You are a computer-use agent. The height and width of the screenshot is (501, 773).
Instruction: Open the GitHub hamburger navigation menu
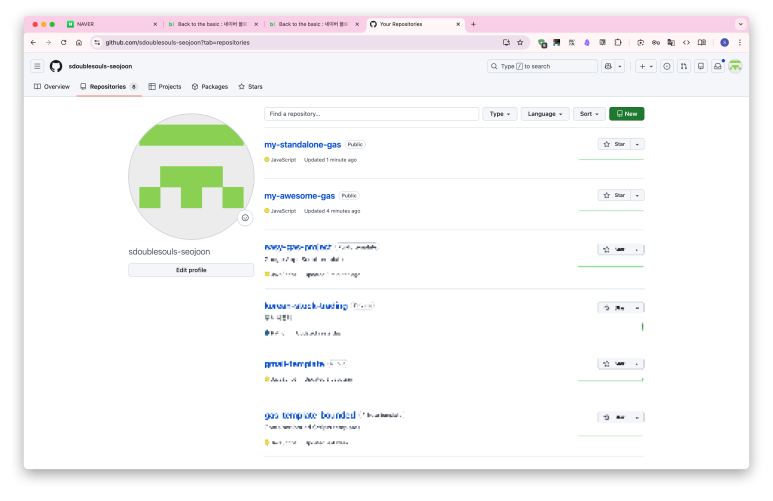(x=37, y=66)
